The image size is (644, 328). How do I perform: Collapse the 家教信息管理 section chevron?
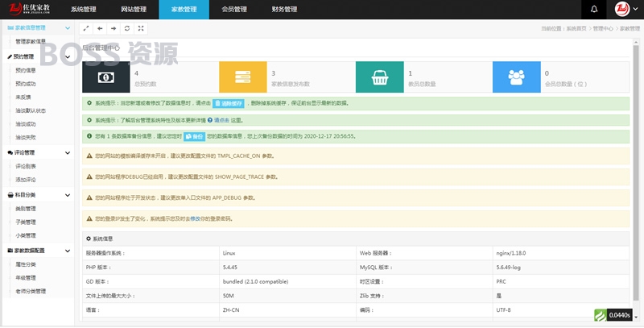point(68,28)
